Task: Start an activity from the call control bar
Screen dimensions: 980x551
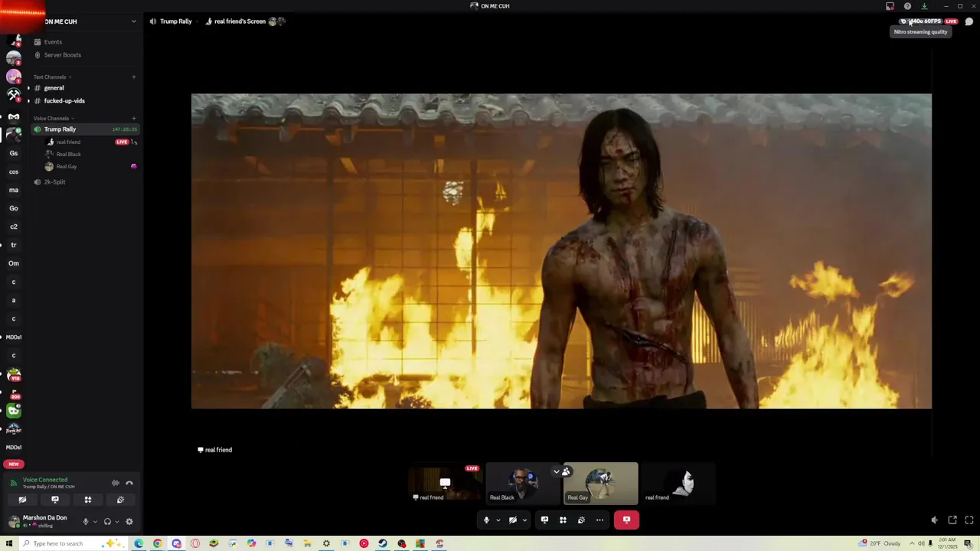Action: coord(563,520)
